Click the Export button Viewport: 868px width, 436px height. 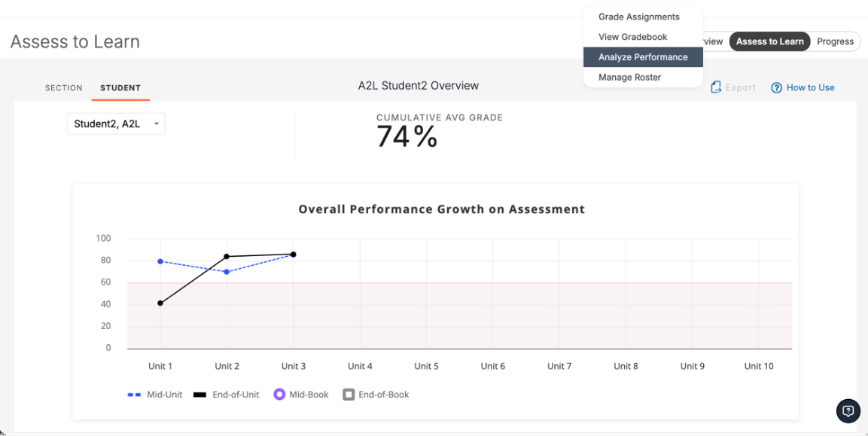(732, 87)
